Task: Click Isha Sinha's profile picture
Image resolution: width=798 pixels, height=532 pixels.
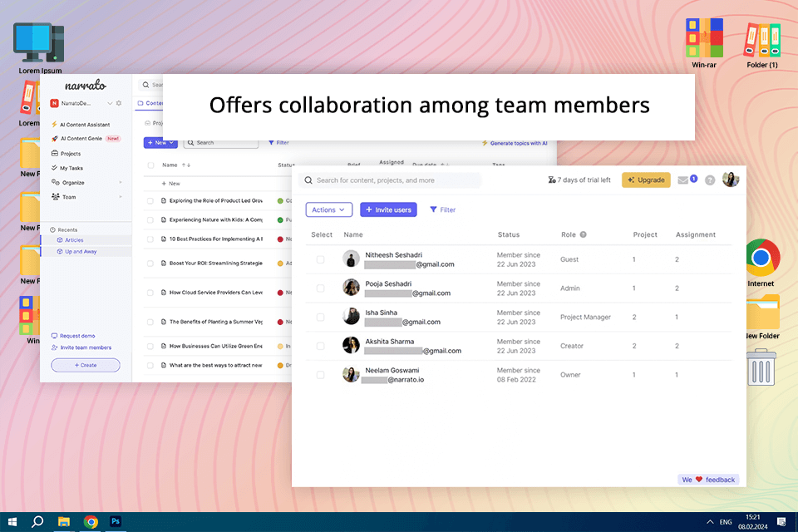Action: 351,317
